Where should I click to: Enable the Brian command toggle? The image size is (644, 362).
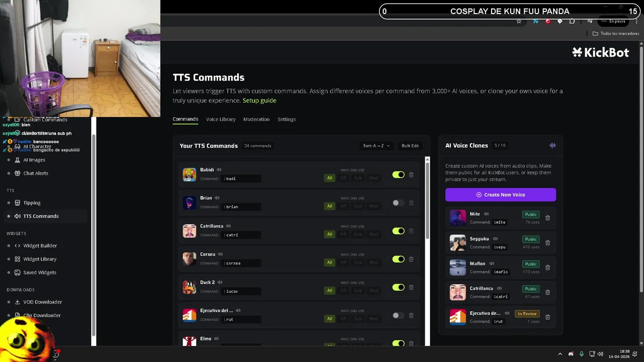pyautogui.click(x=398, y=203)
